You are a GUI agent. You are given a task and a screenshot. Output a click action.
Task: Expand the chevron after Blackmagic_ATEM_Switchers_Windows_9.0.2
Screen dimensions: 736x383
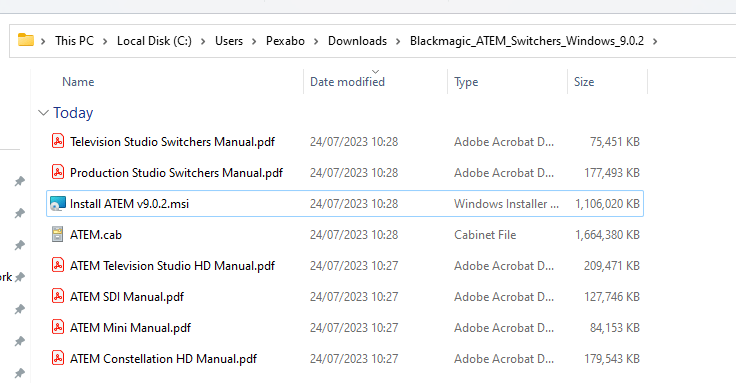pos(655,41)
